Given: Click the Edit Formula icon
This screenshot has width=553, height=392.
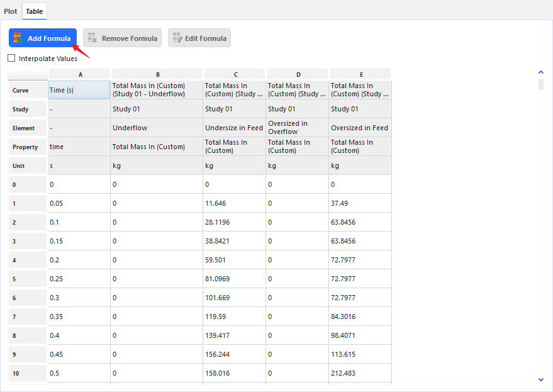Looking at the screenshot, I should tap(177, 38).
